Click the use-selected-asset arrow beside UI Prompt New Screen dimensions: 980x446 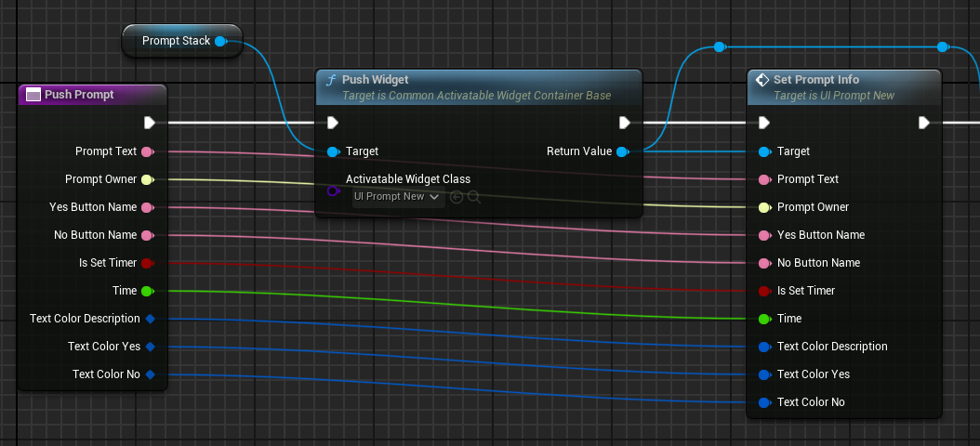click(457, 197)
